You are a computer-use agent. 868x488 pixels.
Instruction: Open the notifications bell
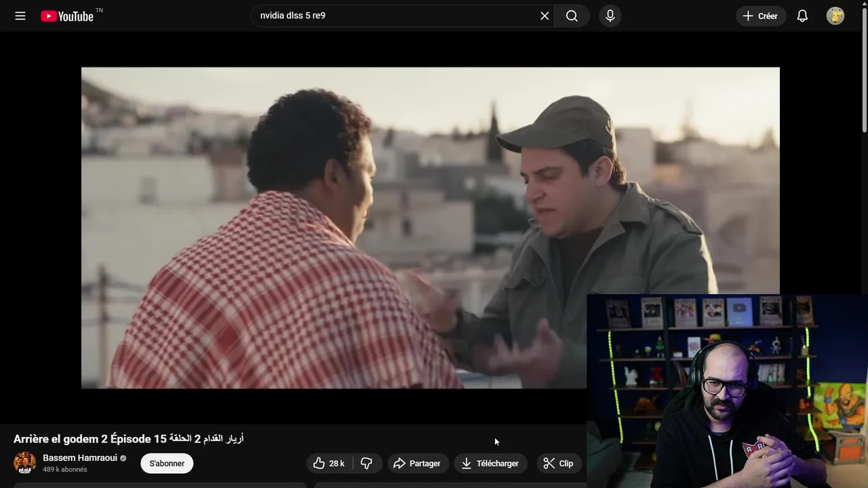coord(802,16)
